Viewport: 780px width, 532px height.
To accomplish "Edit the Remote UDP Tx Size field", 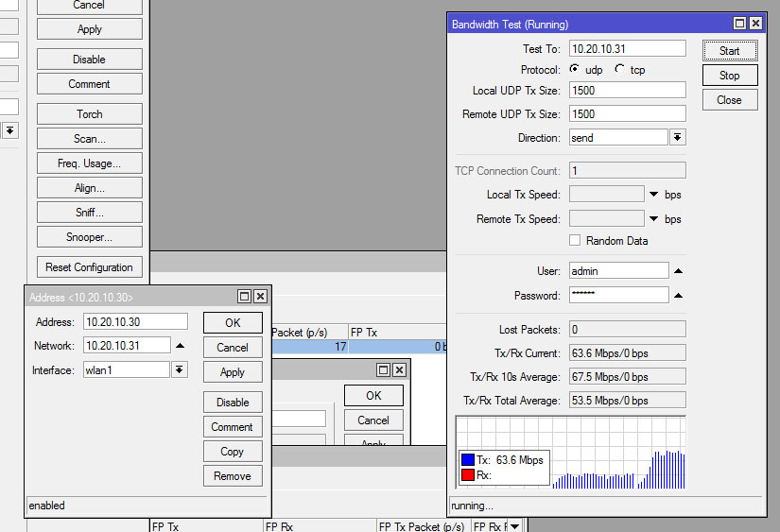I will tap(627, 113).
